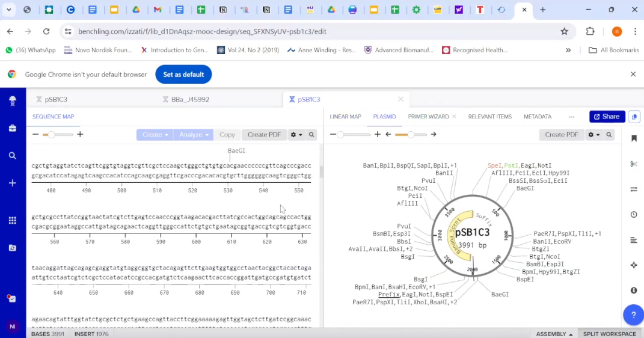Open the applications grid icon in sidebar

12,221
